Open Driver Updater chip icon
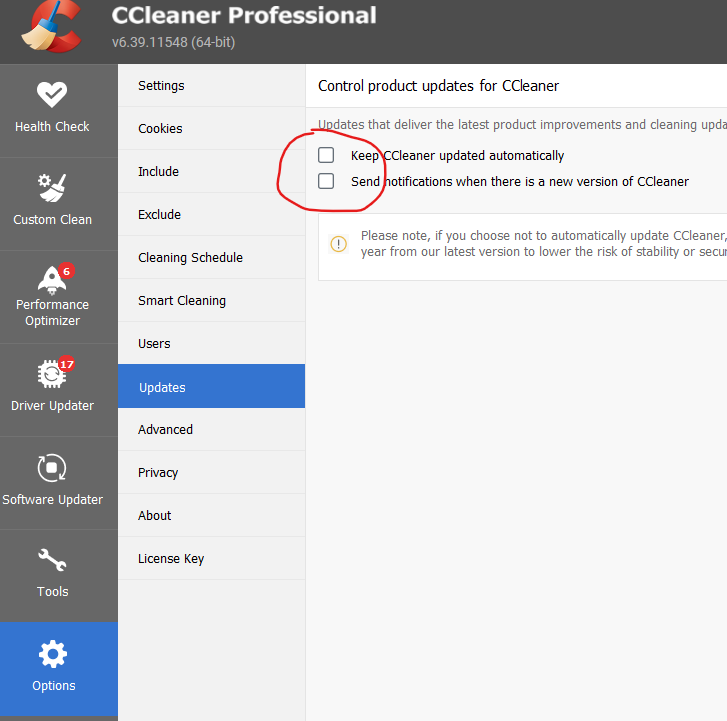The height and width of the screenshot is (721, 727). coord(52,374)
